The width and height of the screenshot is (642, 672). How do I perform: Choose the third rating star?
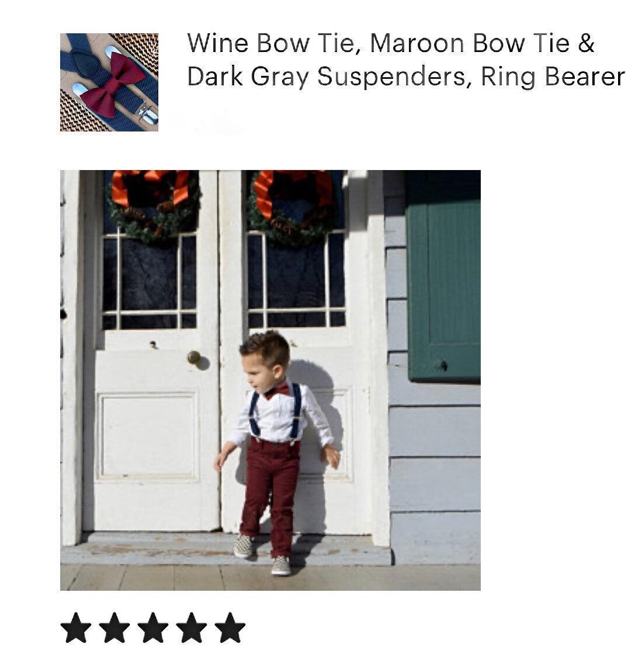[x=153, y=628]
